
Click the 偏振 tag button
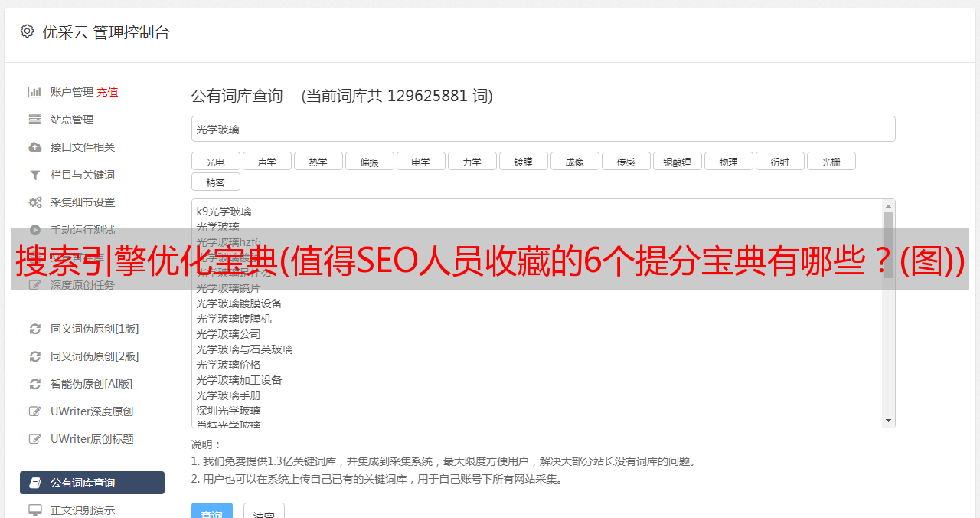369,161
